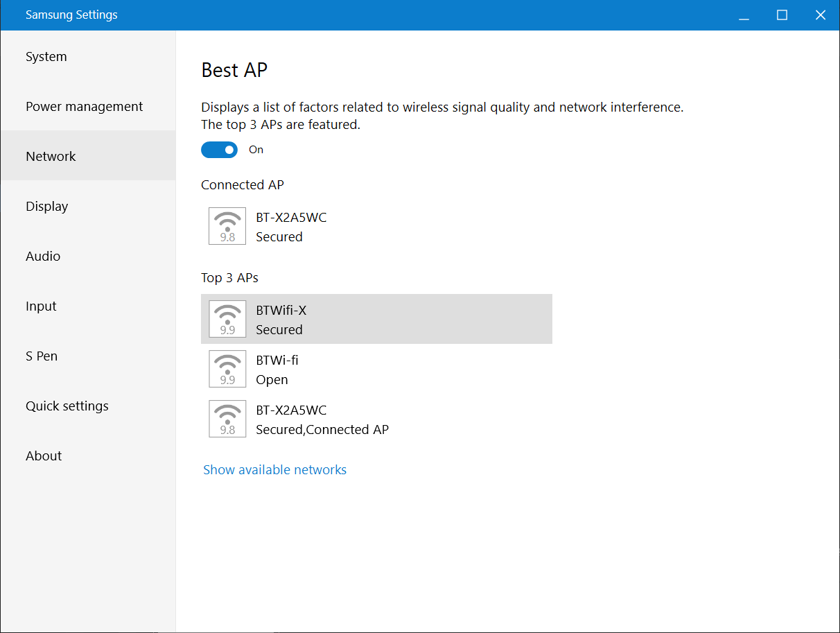Open the Input settings section
The image size is (840, 633).
click(x=88, y=306)
